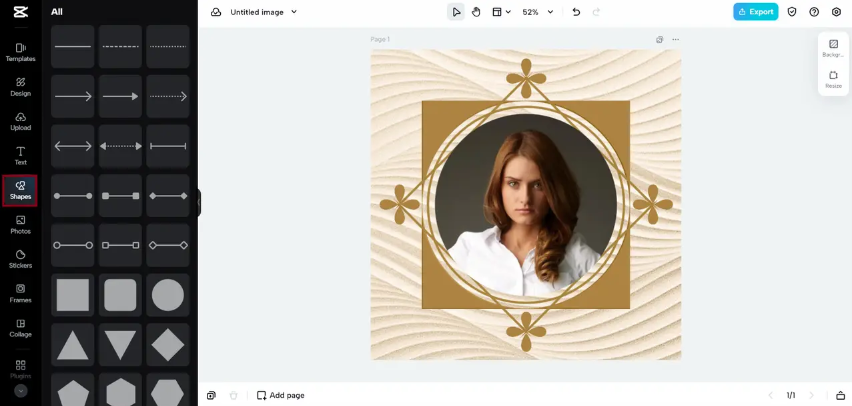Open the Untitled image name dropdown
The width and height of the screenshot is (852, 406).
coord(264,12)
